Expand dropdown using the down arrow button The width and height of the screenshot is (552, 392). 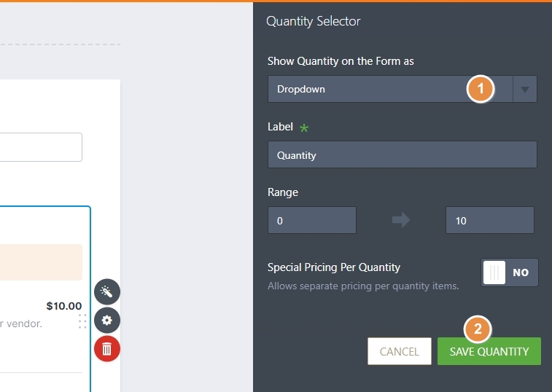pos(525,89)
